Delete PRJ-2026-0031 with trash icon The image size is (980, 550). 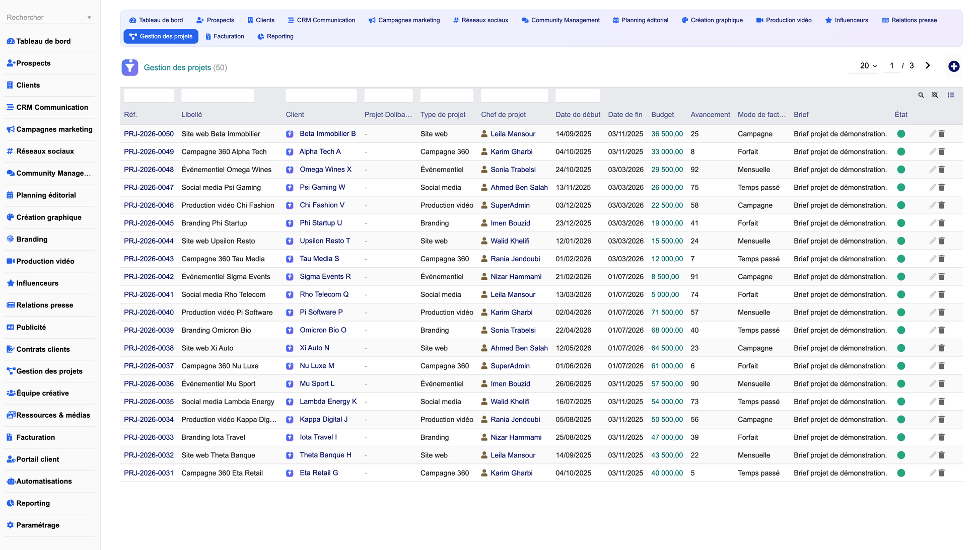point(942,473)
